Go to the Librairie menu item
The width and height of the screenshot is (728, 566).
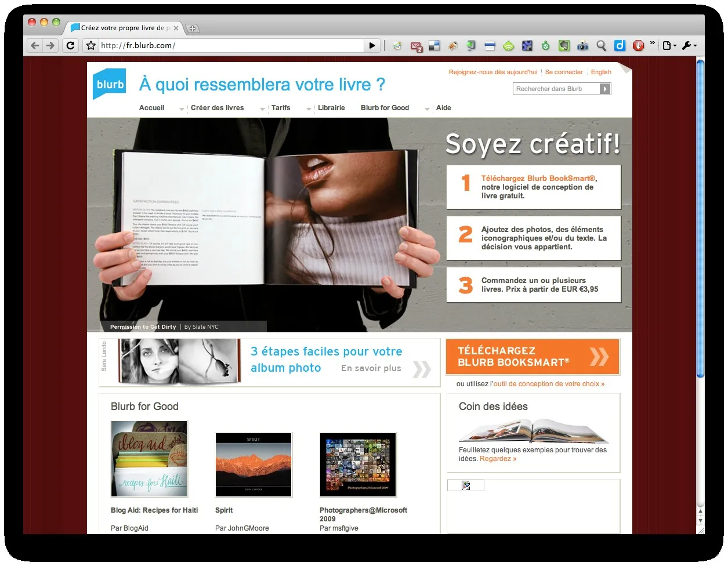coord(331,108)
